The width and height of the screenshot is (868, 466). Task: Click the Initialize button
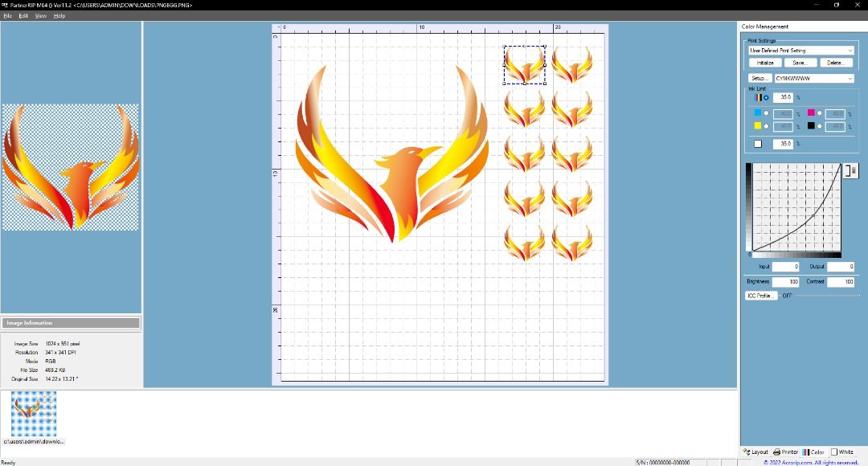pos(765,63)
